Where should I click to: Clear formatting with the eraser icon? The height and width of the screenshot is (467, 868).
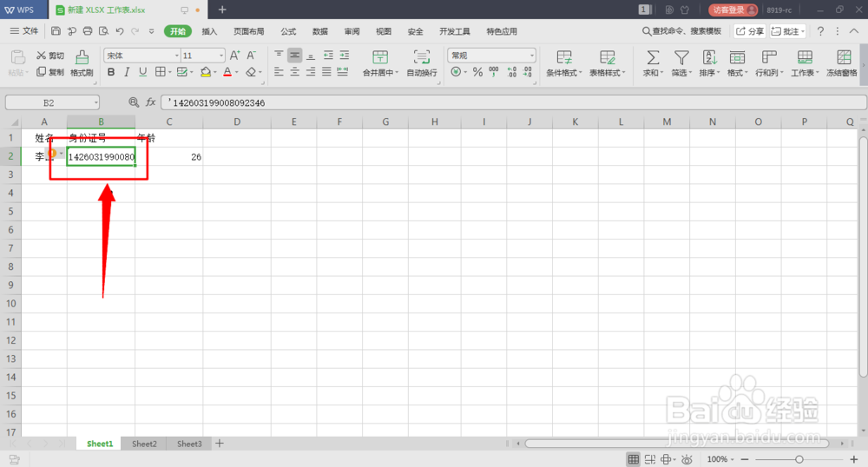pos(251,72)
